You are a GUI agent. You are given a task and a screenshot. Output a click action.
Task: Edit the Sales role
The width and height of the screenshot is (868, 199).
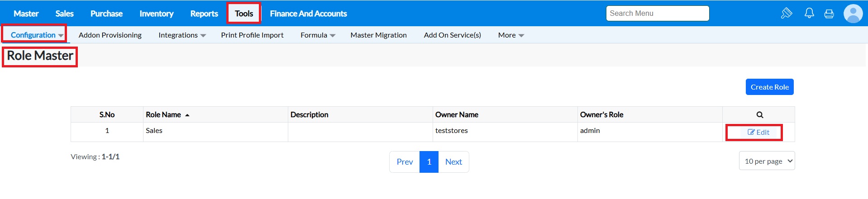tap(758, 132)
